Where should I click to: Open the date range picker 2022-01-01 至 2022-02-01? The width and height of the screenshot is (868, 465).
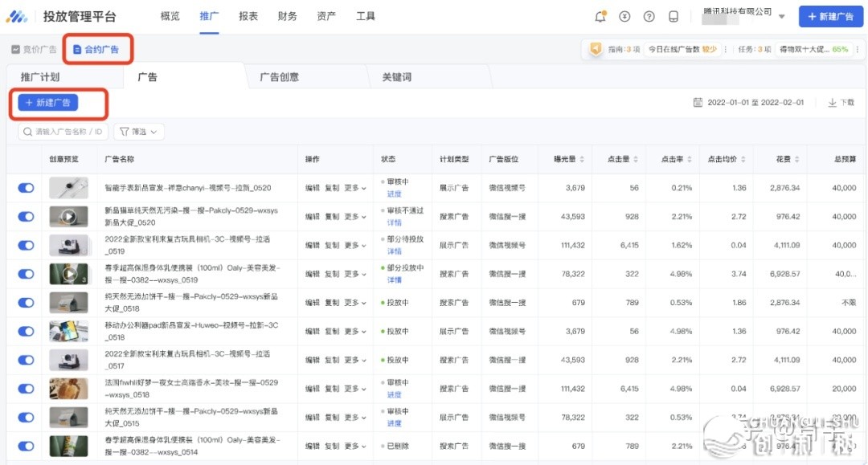748,103
